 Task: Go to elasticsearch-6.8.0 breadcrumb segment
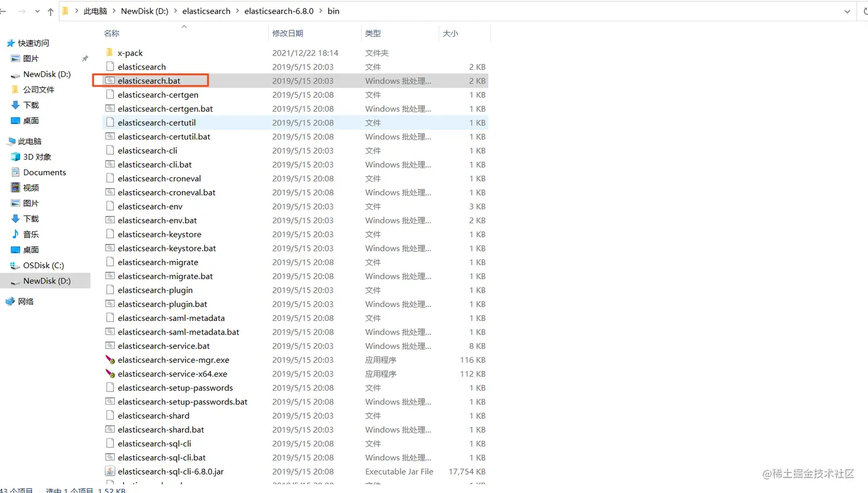[279, 11]
